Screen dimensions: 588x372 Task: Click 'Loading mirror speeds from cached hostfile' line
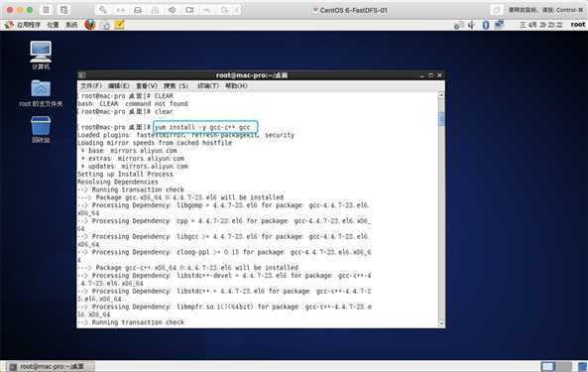[155, 143]
